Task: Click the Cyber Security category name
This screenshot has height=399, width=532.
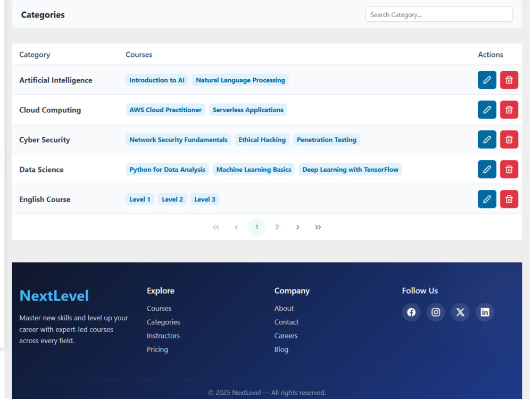Action: (45, 140)
